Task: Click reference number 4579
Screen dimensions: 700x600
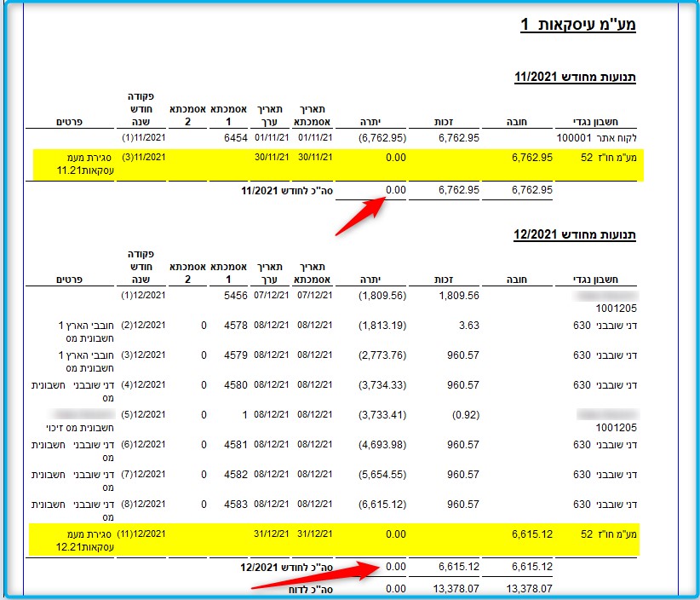Action: (x=235, y=355)
